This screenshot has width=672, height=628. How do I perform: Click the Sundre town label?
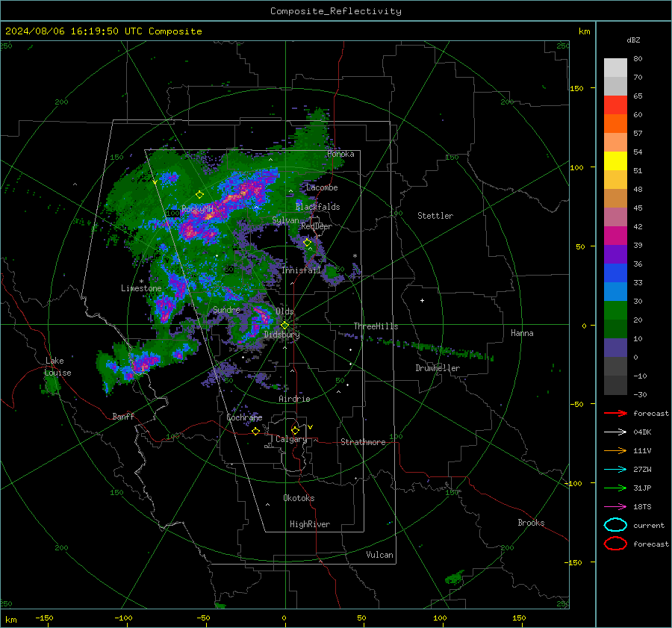coord(226,309)
